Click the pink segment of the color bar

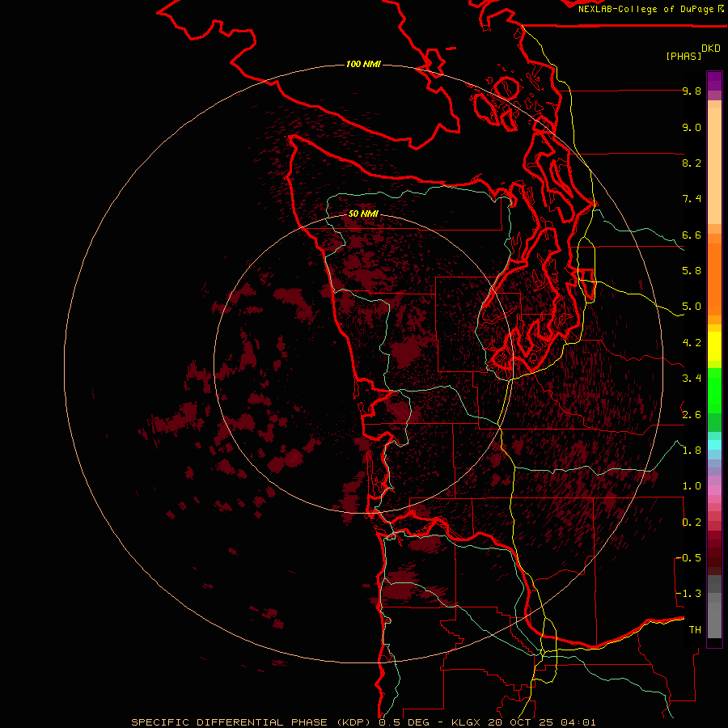[714, 490]
